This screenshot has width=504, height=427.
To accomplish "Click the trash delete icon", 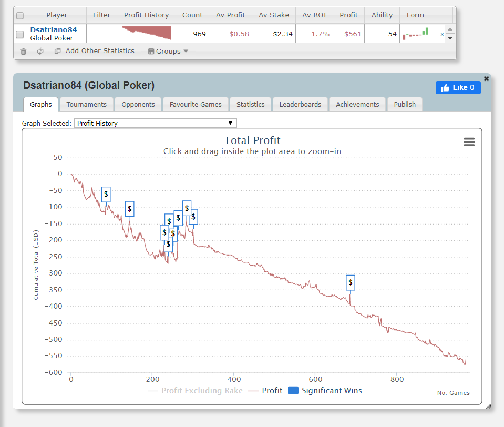I will (x=24, y=52).
